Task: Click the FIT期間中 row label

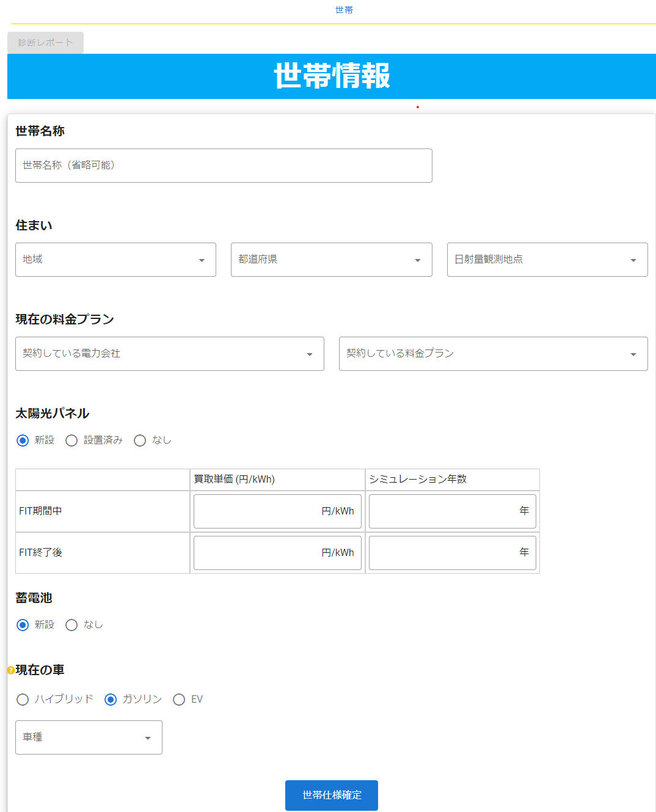Action: (40, 511)
